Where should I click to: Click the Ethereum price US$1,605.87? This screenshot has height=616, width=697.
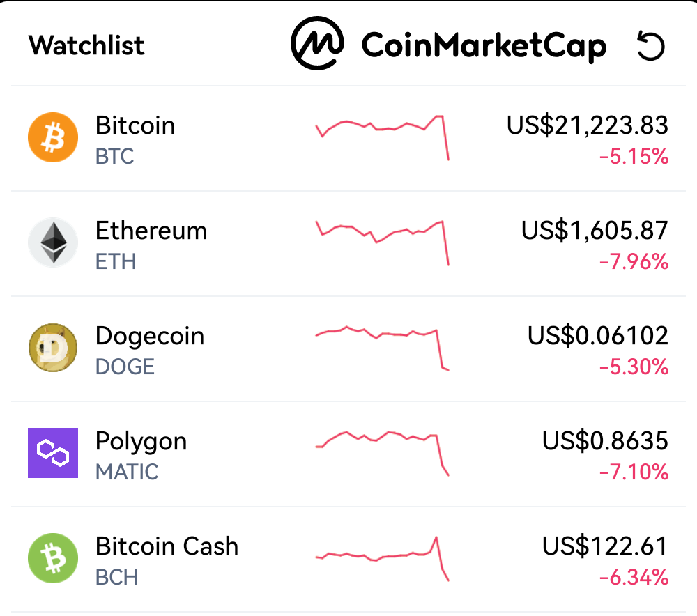point(595,231)
